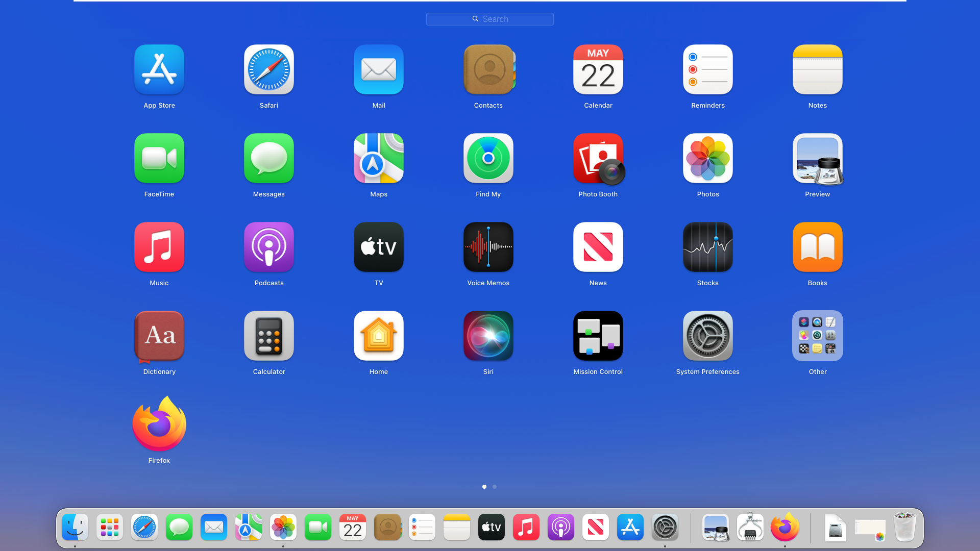Screen dimensions: 980x551
Task: Open Finder from the Dock
Action: 75,528
